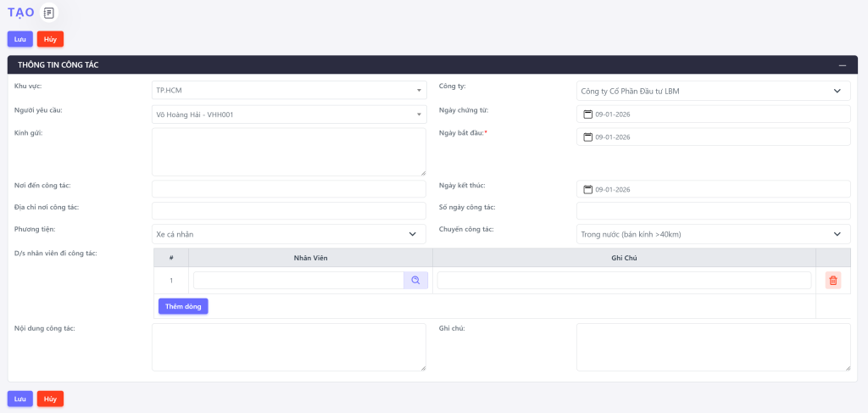Click the Nơi đến công tác field
The height and width of the screenshot is (413, 868).
tap(288, 189)
